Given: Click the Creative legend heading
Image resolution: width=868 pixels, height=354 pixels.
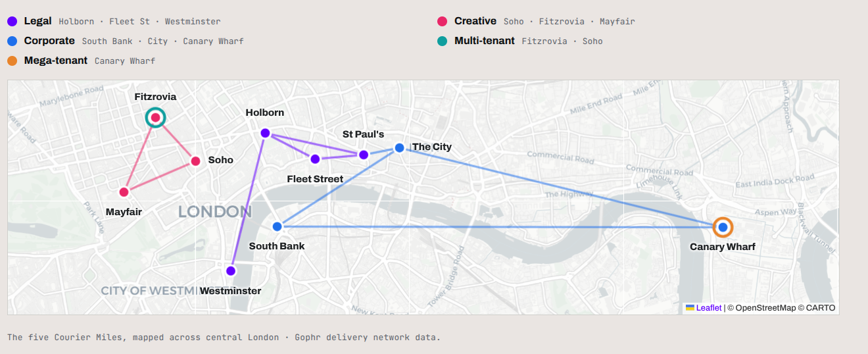Looking at the screenshot, I should coord(475,21).
